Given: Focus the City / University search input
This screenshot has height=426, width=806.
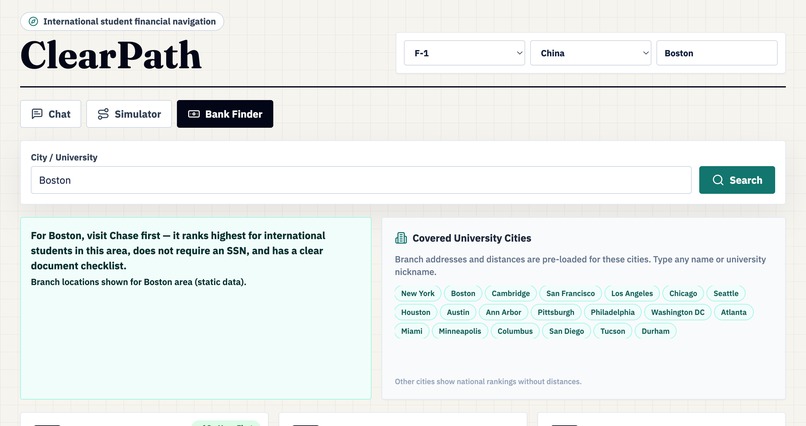Looking at the screenshot, I should tap(361, 180).
